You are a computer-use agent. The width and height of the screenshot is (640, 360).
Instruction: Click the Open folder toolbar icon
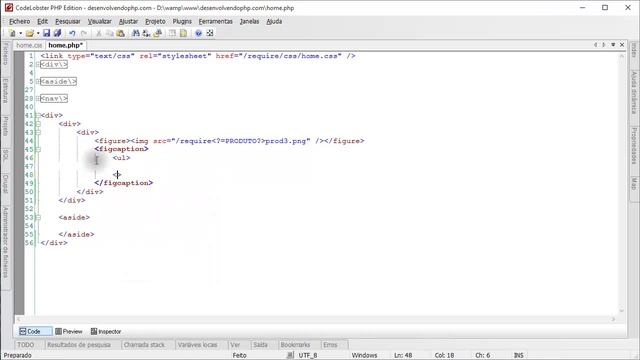pos(29,33)
